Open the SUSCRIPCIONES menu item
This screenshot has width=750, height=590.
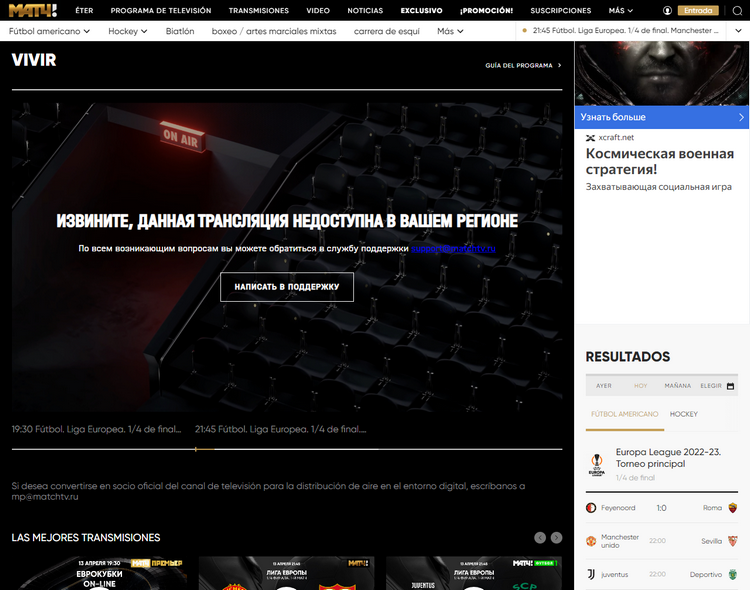(x=561, y=11)
